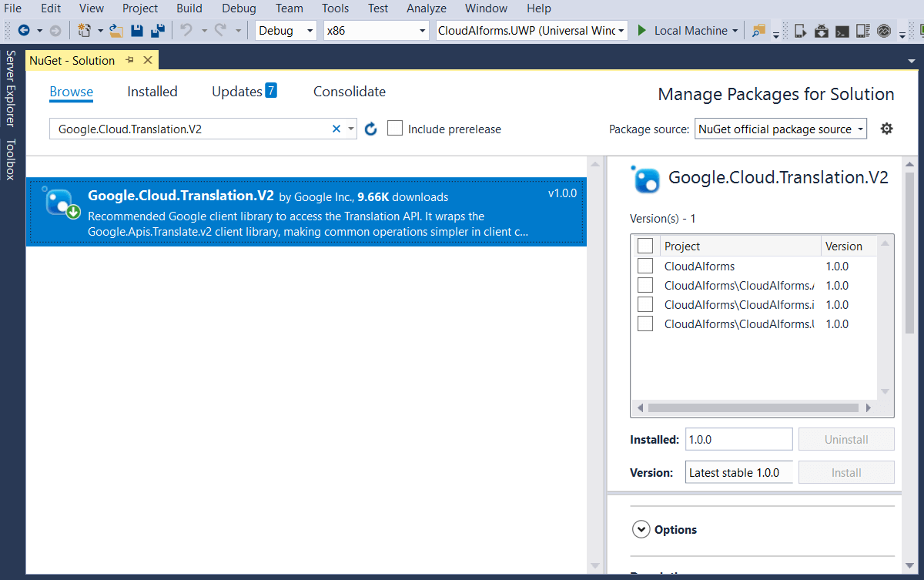Open the Toolbox side tab

[10, 159]
